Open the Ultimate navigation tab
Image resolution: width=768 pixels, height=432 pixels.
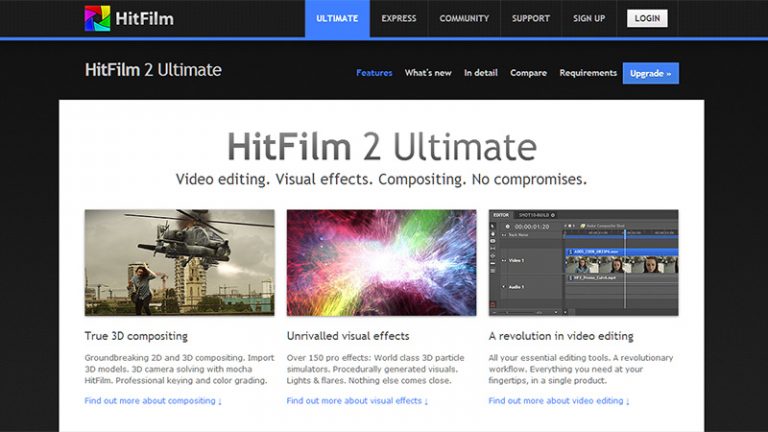click(x=337, y=18)
